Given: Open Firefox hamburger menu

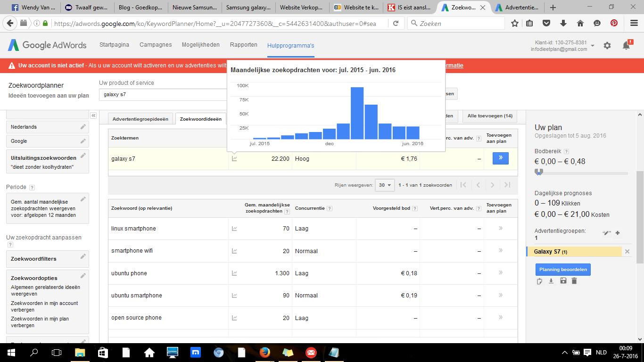Looking at the screenshot, I should click(634, 23).
